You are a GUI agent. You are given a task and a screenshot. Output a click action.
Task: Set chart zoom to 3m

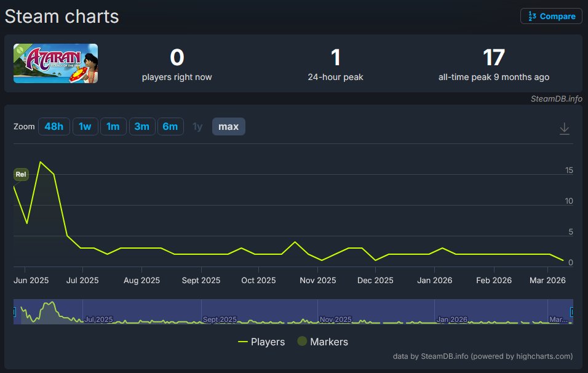(141, 126)
